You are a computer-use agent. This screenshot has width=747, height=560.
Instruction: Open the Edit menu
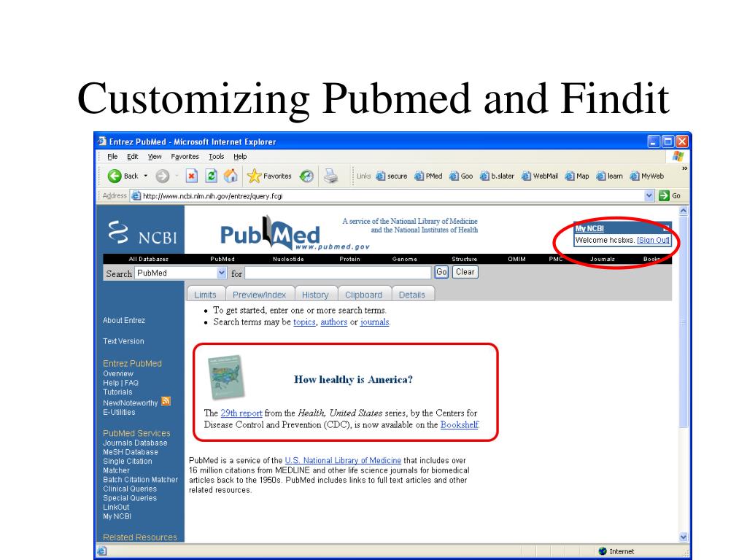pos(133,156)
